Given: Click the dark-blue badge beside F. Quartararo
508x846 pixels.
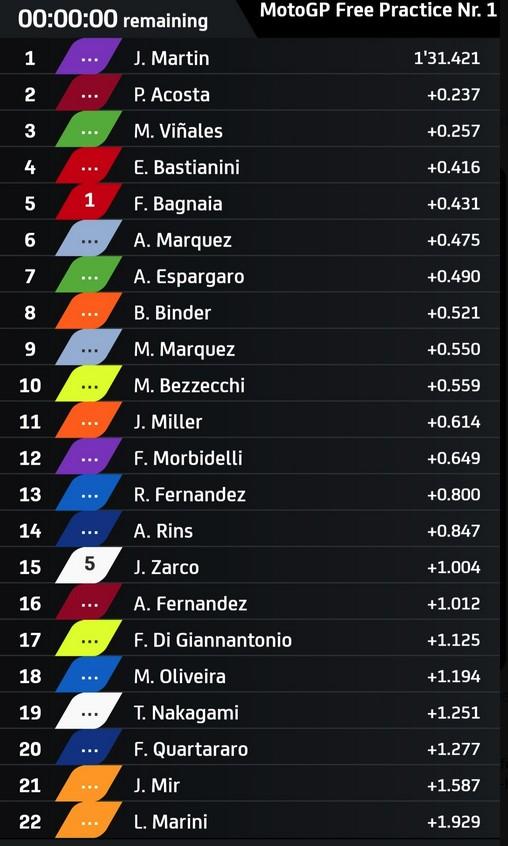Looking at the screenshot, I should (x=88, y=748).
